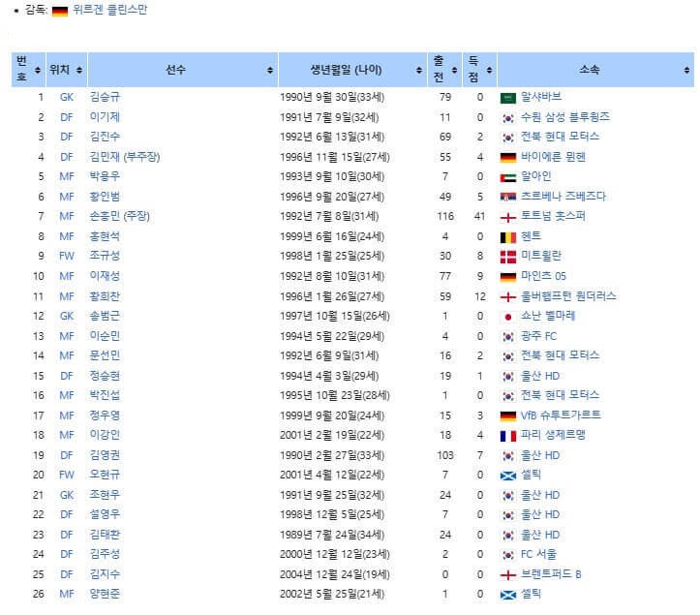The height and width of the screenshot is (615, 700).
Task: Click 생년월일 (나이) column header
Action: tap(346, 70)
